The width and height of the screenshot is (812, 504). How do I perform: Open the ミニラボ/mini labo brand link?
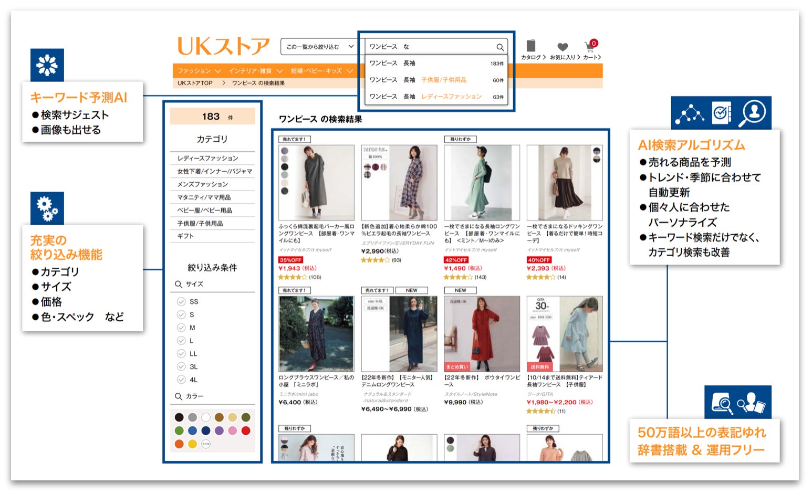pos(298,394)
